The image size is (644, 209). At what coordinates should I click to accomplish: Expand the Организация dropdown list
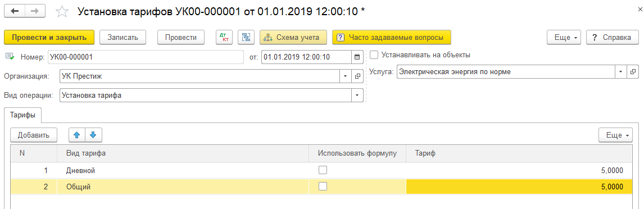[344, 76]
